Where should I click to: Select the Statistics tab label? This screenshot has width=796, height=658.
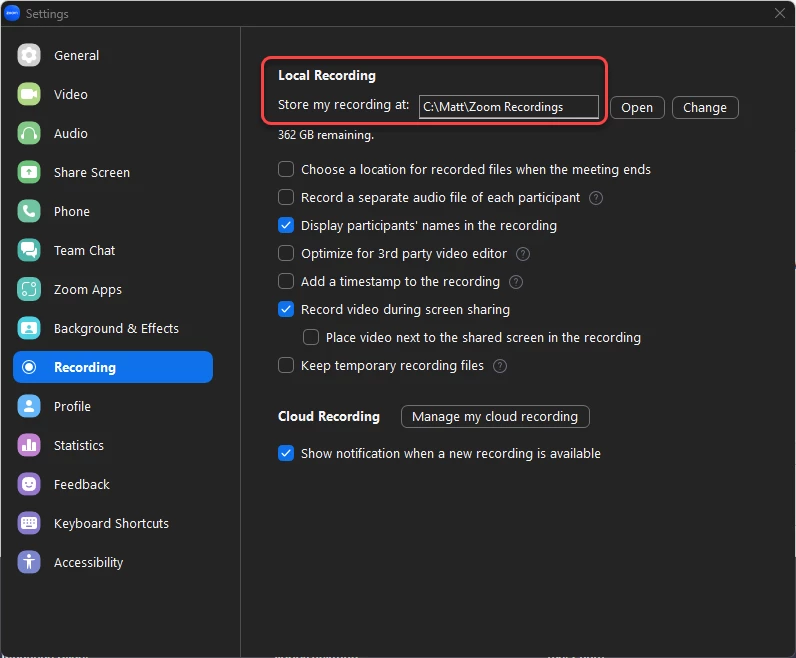point(79,446)
